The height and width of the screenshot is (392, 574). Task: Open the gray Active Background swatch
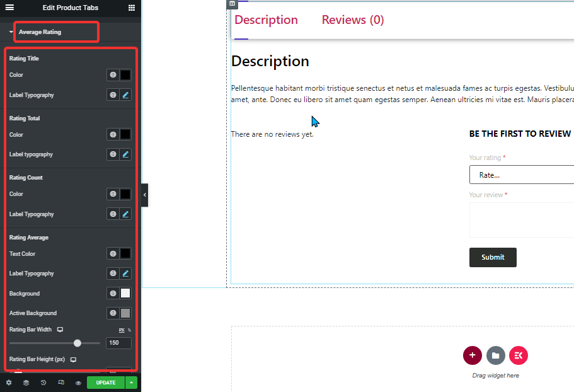tap(125, 313)
